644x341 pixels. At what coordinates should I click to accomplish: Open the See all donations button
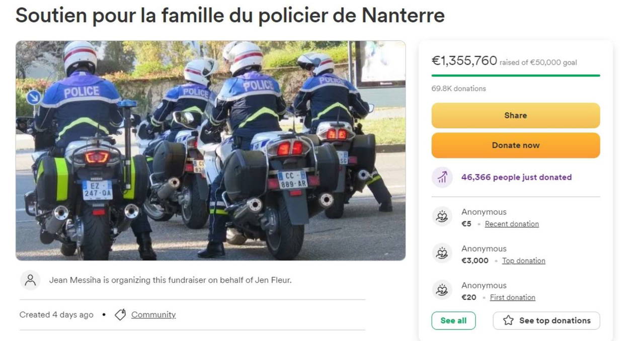click(x=453, y=320)
